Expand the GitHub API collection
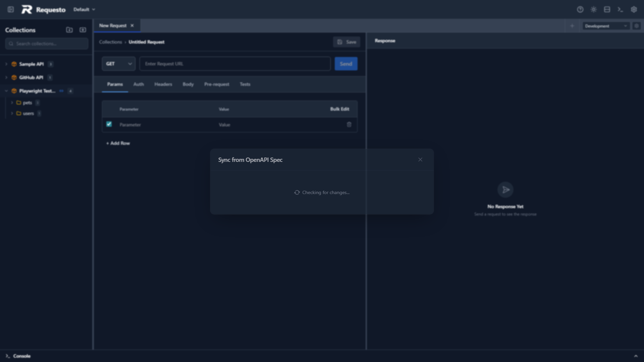Viewport: 644px width, 362px height. click(x=6, y=77)
